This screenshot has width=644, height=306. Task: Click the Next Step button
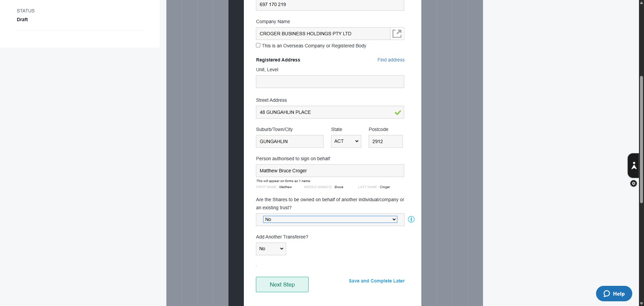282,285
